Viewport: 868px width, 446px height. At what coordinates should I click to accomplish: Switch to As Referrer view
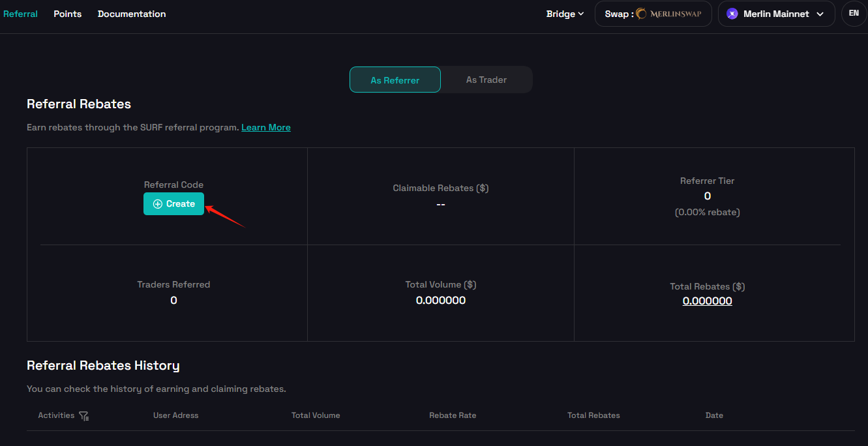[x=395, y=80]
